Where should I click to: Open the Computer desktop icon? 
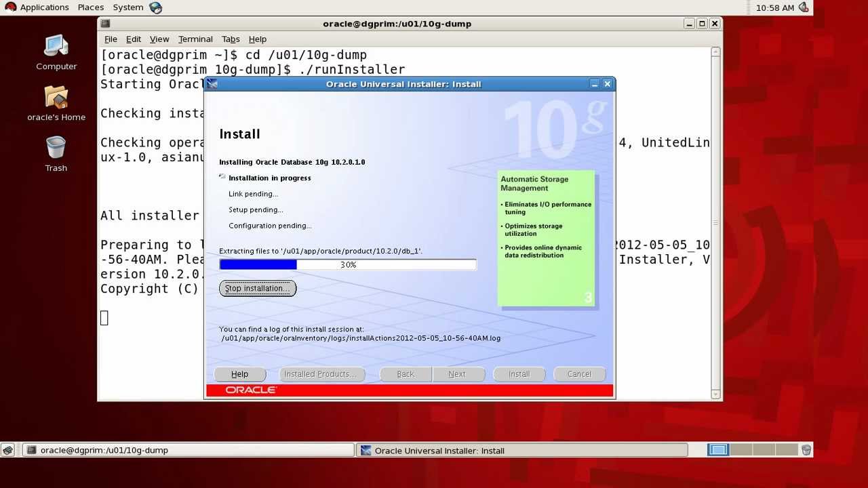(56, 52)
